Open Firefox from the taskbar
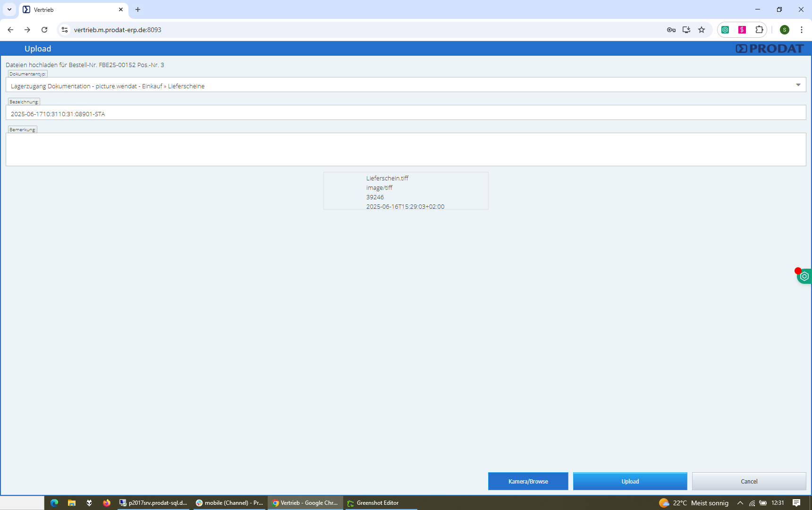 pyautogui.click(x=107, y=503)
